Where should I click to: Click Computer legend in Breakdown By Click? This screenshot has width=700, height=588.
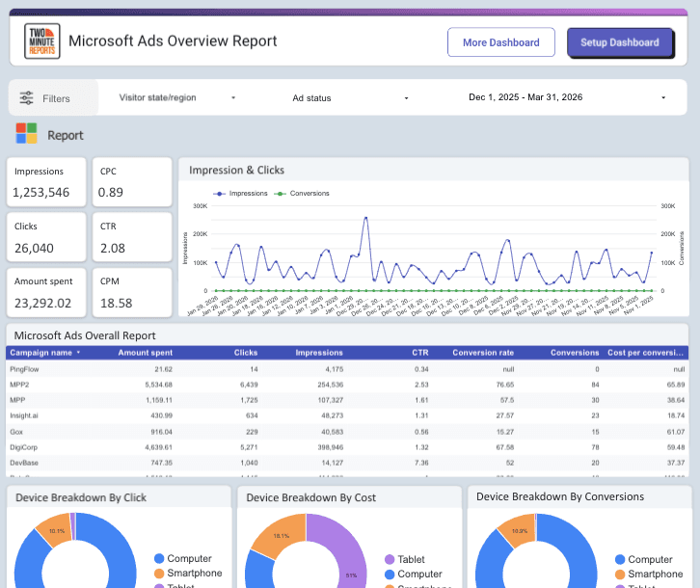183,558
